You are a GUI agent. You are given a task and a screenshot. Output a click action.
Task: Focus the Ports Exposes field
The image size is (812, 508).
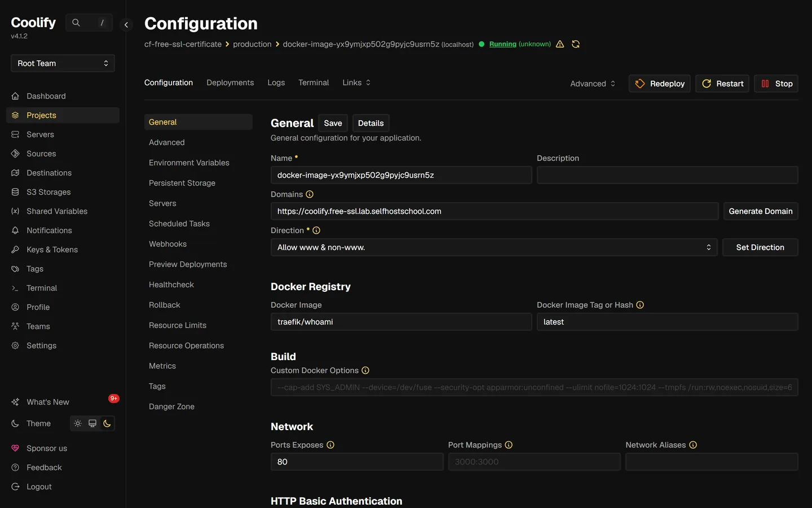pos(357,462)
